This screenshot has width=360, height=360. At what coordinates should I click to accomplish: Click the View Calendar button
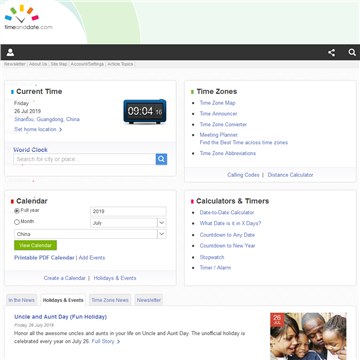click(35, 245)
